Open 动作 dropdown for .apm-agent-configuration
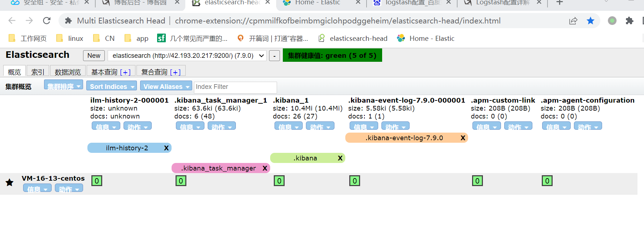Screen dimensions: 644x241 pyautogui.click(x=588, y=126)
